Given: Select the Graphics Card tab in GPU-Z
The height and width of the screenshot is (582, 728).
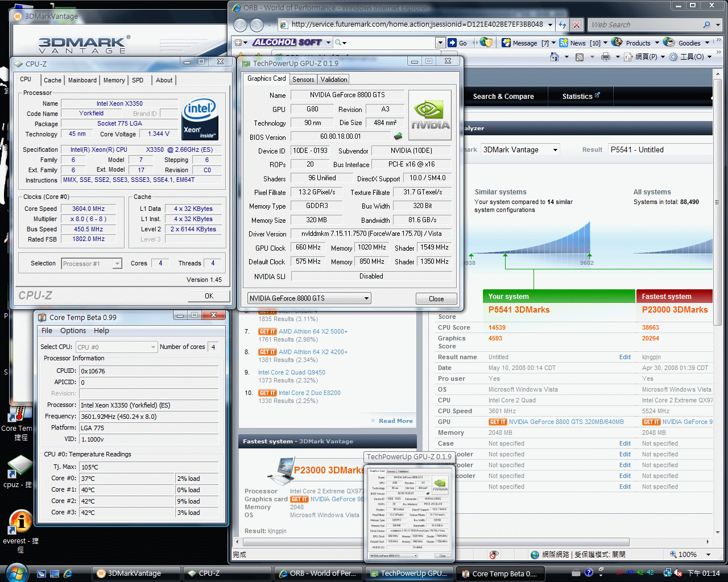Looking at the screenshot, I should 266,78.
